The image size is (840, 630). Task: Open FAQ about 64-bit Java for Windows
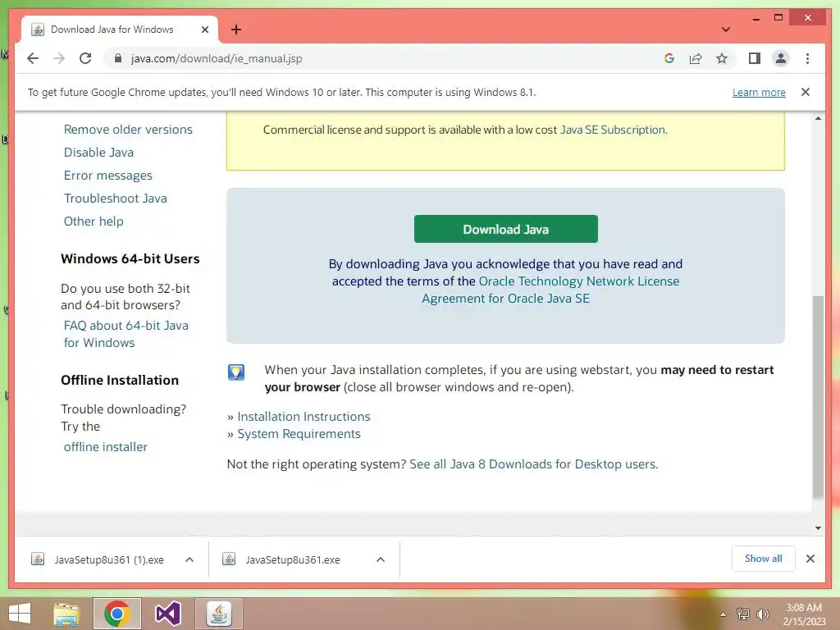pyautogui.click(x=126, y=334)
